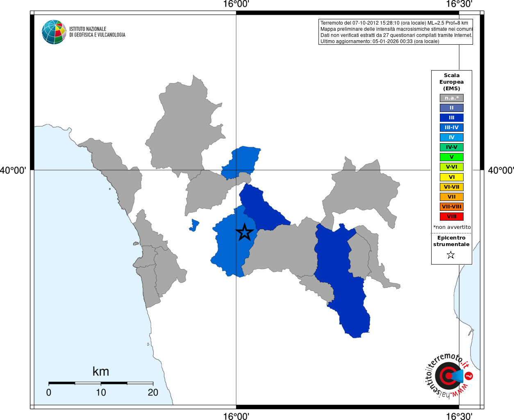Select the V-VI legend swatch
Viewport: 514px width, 420px height.
[x=452, y=167]
